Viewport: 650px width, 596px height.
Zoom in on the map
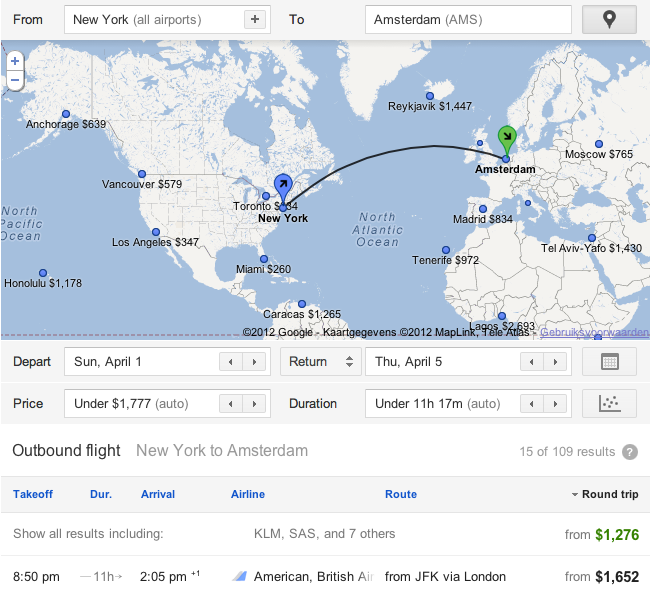pyautogui.click(x=15, y=61)
